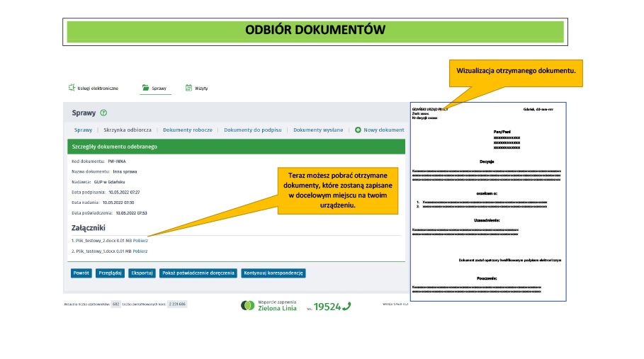Open the Usługi elektroniczne icon
The image size is (644, 359).
coord(72,87)
